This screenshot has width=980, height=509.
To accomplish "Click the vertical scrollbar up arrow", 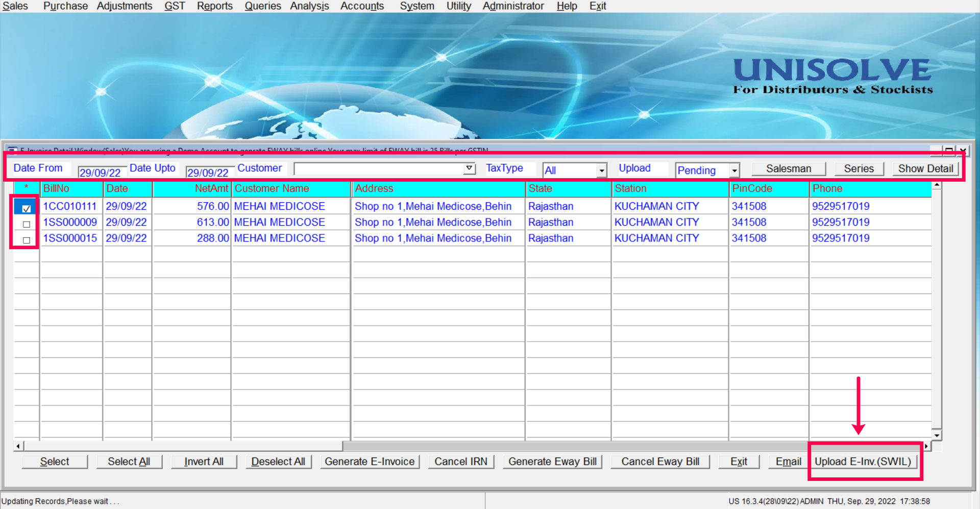I will click(937, 186).
